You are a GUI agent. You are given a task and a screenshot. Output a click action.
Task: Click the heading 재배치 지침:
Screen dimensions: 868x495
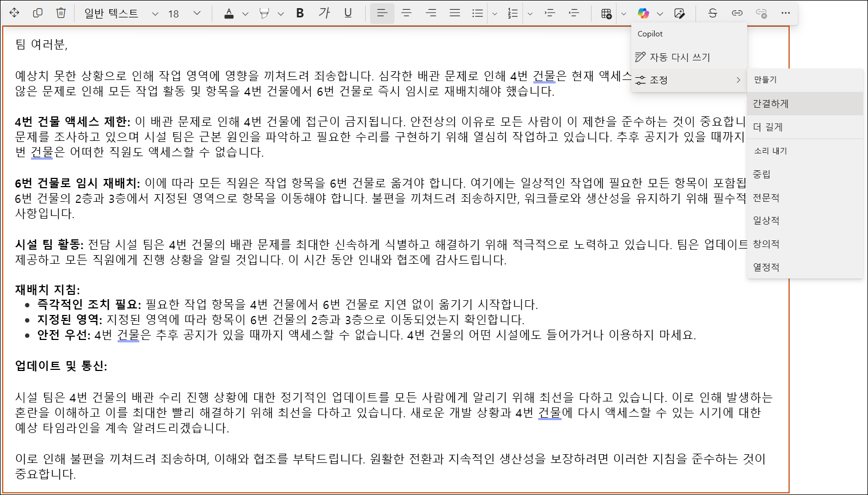tap(47, 290)
